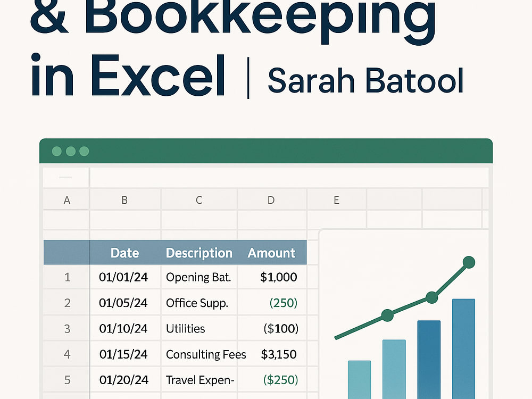Click the green ($250) amount cell

coord(272,380)
